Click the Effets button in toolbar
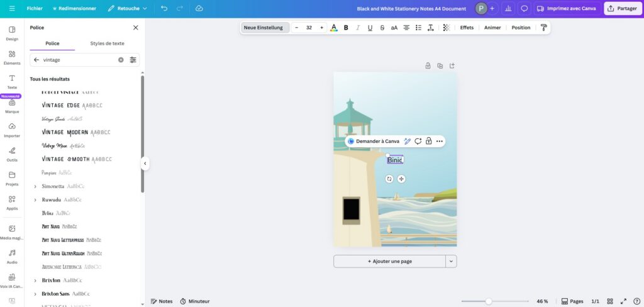The height and width of the screenshot is (307, 644). point(467,28)
